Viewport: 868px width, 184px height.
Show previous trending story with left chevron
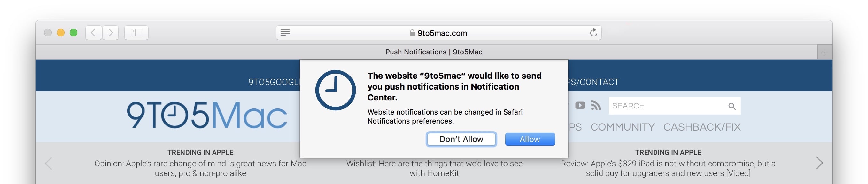pos(49,164)
